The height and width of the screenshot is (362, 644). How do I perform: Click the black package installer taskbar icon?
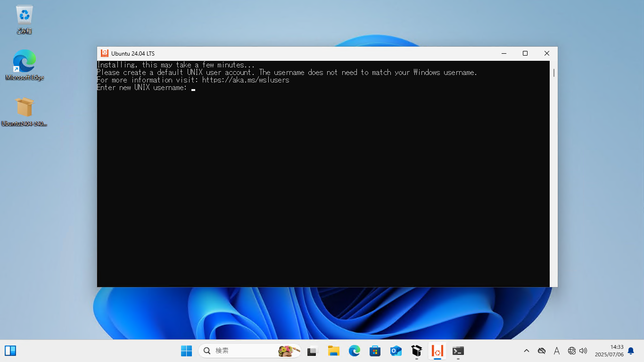417,351
